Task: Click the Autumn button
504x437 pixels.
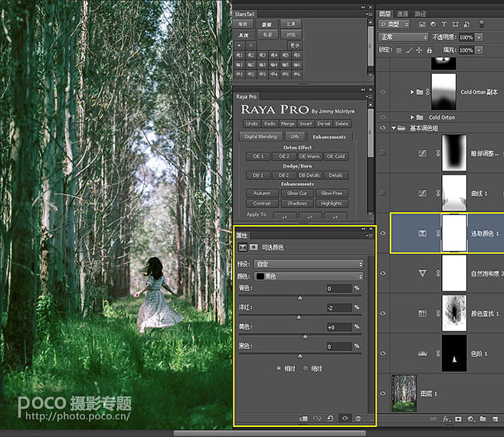Action: tap(262, 193)
